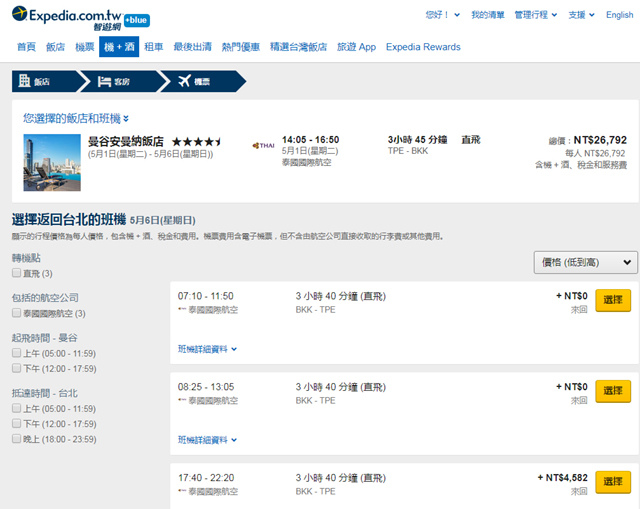The image size is (640, 509).
Task: Open 精選台灣飯店 nav tab
Action: click(x=298, y=47)
